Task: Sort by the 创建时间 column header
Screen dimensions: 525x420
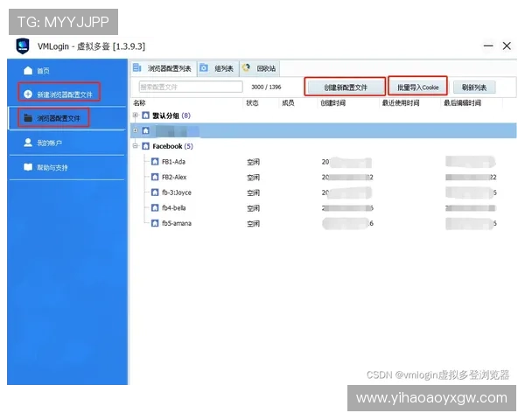Action: (x=332, y=102)
